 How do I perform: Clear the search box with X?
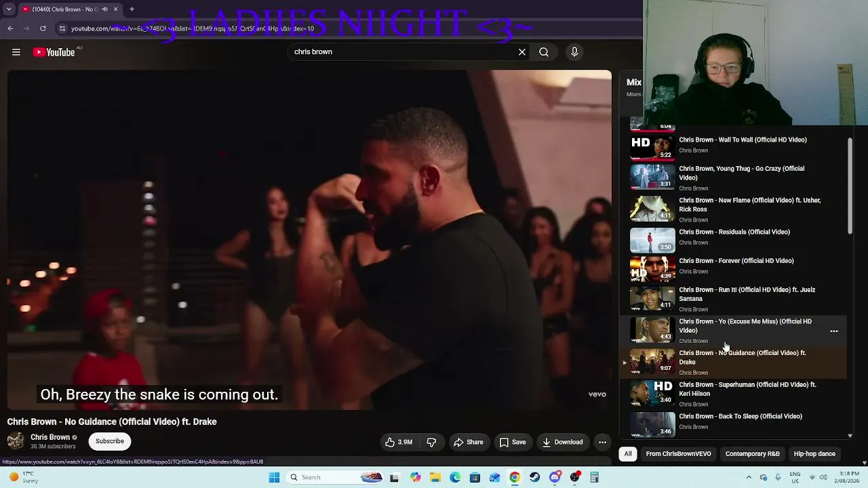pos(522,52)
